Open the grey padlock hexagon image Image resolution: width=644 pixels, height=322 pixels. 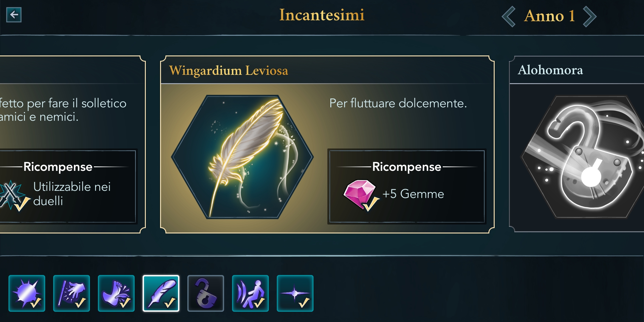[581, 157]
